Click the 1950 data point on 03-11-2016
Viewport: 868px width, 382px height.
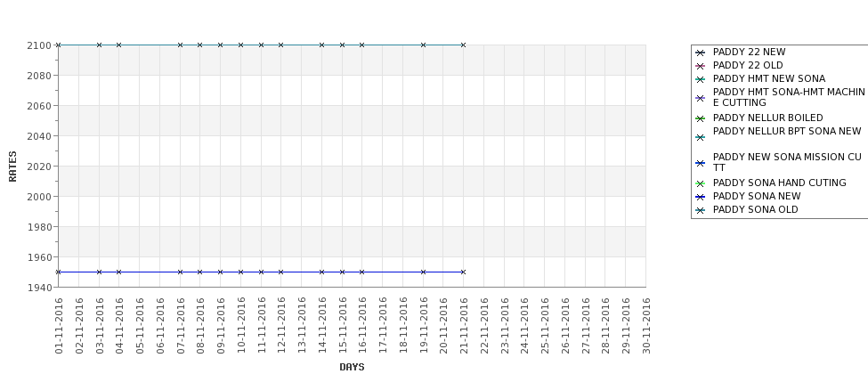tap(99, 272)
